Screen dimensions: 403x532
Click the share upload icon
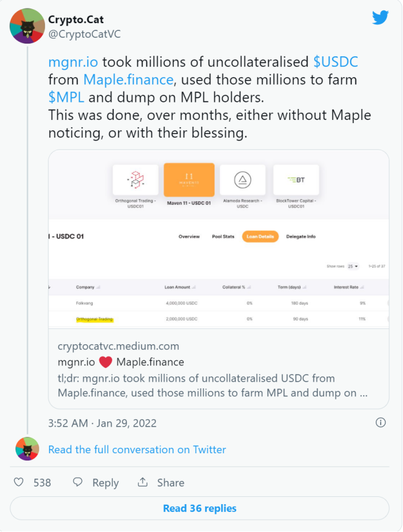142,482
